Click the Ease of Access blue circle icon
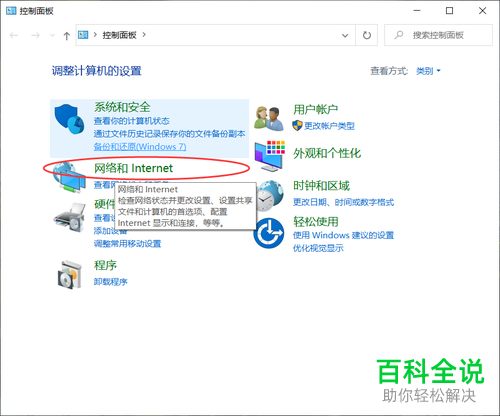 (x=269, y=233)
